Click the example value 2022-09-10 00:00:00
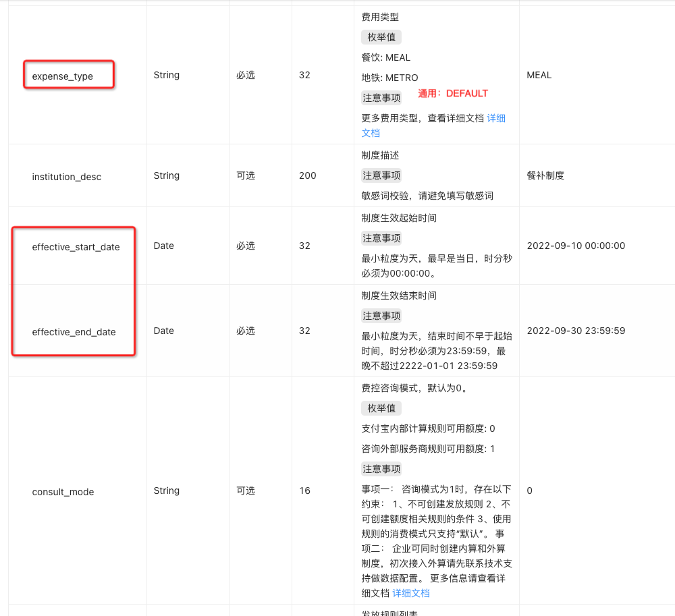The height and width of the screenshot is (616, 675). click(576, 246)
